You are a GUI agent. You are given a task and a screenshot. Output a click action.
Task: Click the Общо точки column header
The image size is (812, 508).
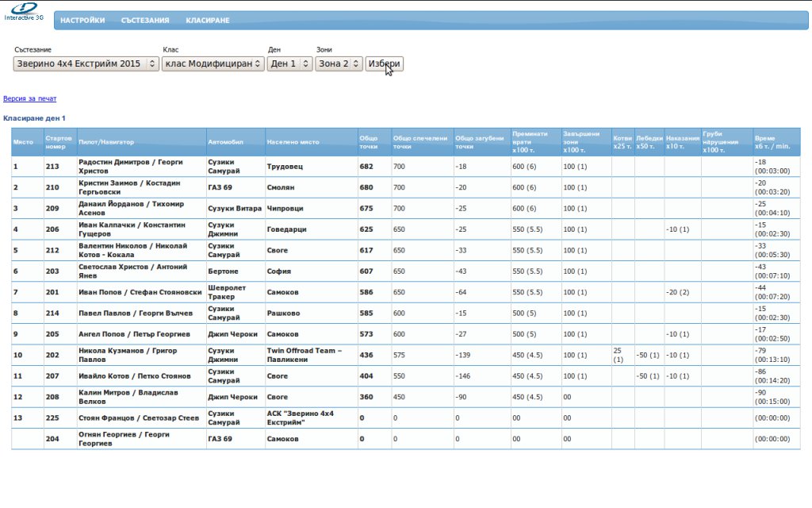(369, 142)
